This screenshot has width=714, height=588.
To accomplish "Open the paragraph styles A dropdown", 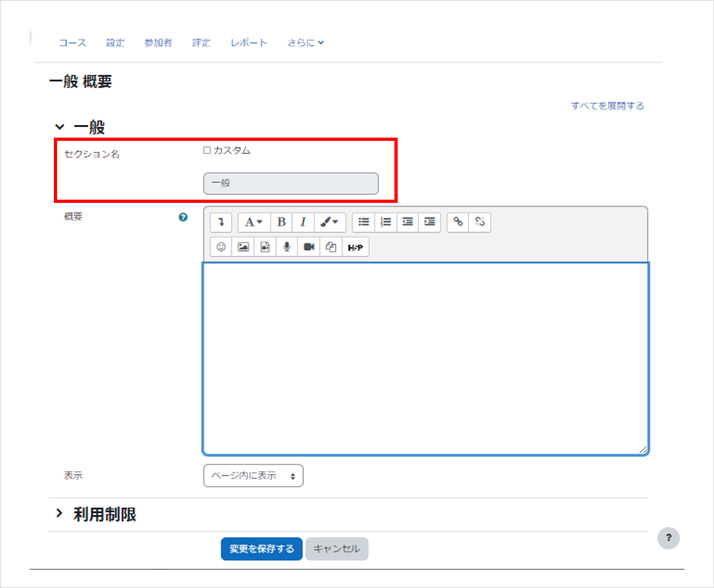I will coord(254,222).
